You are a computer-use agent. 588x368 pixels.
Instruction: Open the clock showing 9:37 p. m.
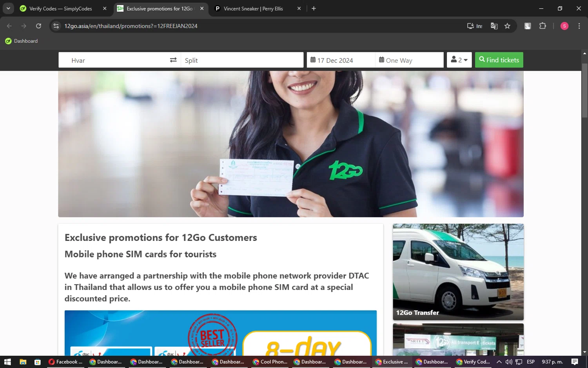[x=552, y=362]
